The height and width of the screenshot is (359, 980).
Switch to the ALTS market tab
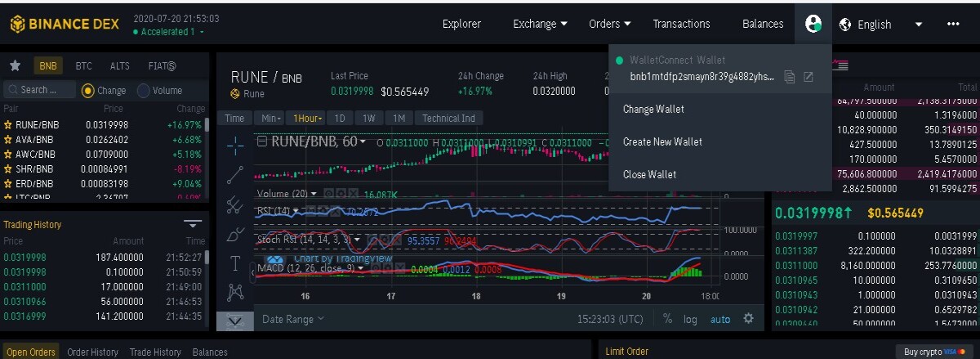[x=119, y=65]
